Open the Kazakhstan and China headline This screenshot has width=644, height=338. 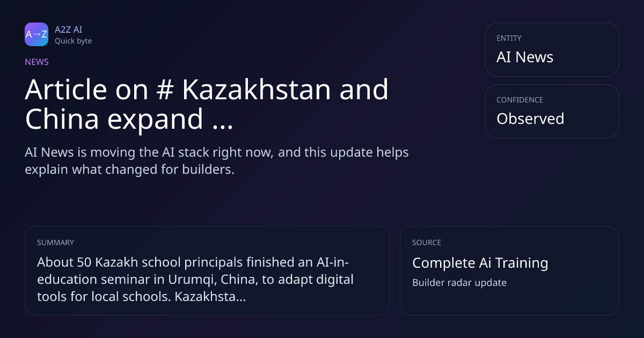[207, 105]
